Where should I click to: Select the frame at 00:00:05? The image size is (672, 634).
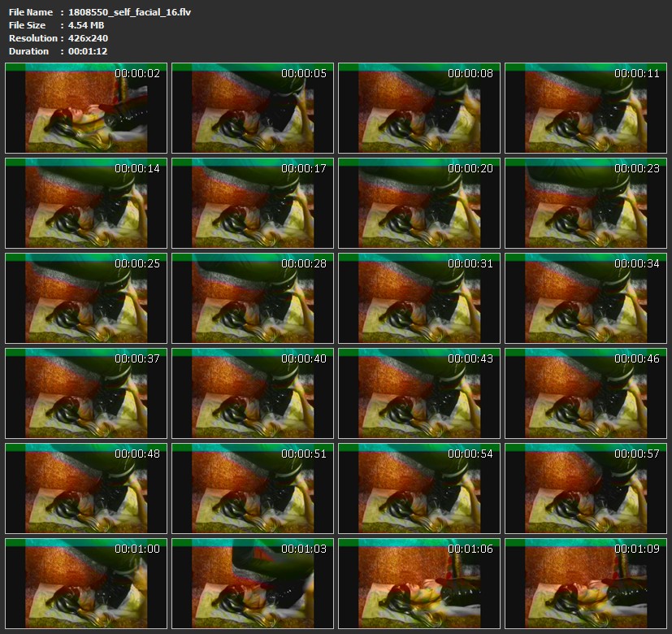(253, 108)
